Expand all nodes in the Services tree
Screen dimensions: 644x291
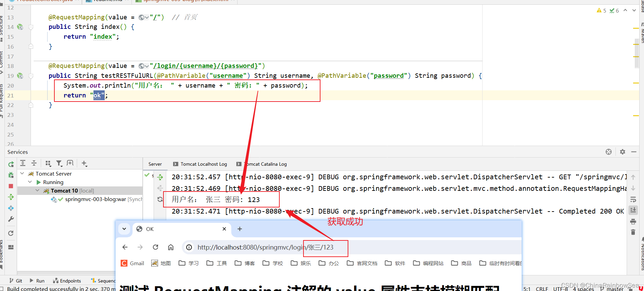[x=23, y=163]
